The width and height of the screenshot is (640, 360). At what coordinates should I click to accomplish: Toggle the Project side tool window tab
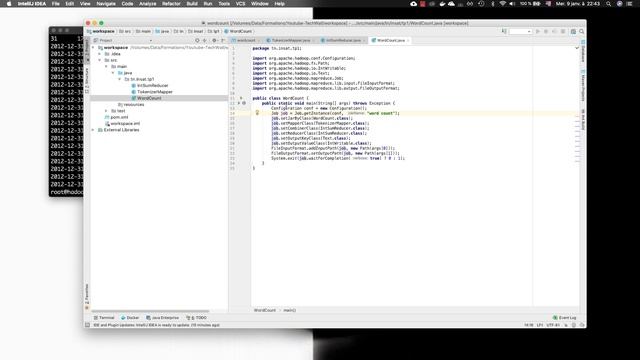coord(87,50)
